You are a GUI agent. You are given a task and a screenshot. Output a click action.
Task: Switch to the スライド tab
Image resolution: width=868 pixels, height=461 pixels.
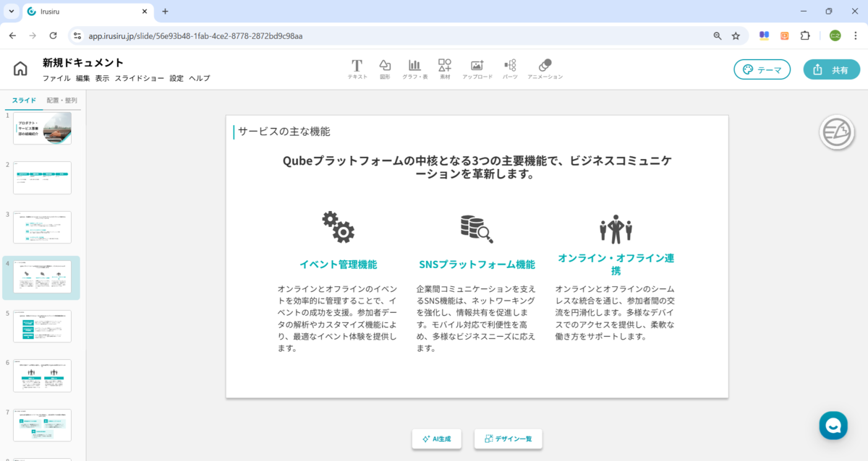point(24,100)
